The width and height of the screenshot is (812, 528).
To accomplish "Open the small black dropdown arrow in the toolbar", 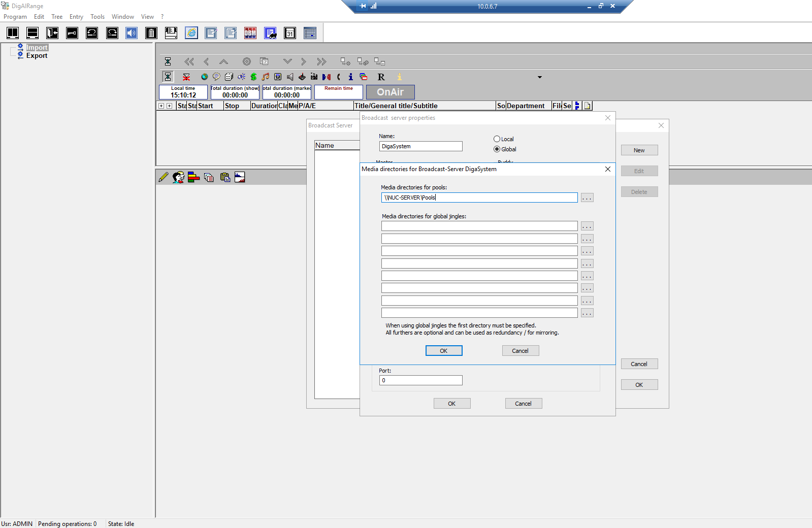I will coord(540,77).
